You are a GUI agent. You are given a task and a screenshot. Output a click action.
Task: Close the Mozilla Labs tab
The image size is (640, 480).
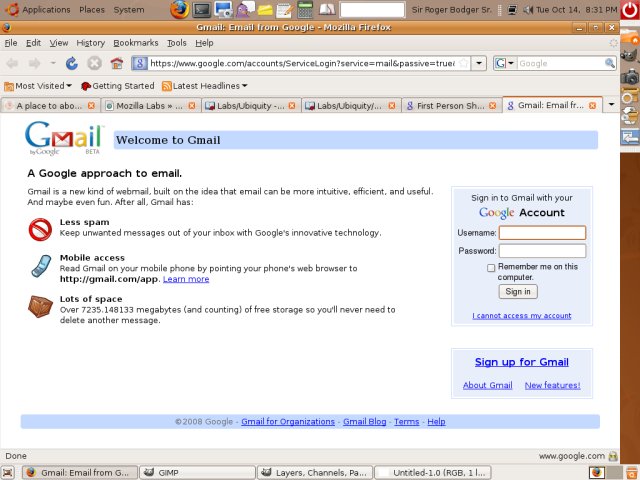click(x=191, y=106)
